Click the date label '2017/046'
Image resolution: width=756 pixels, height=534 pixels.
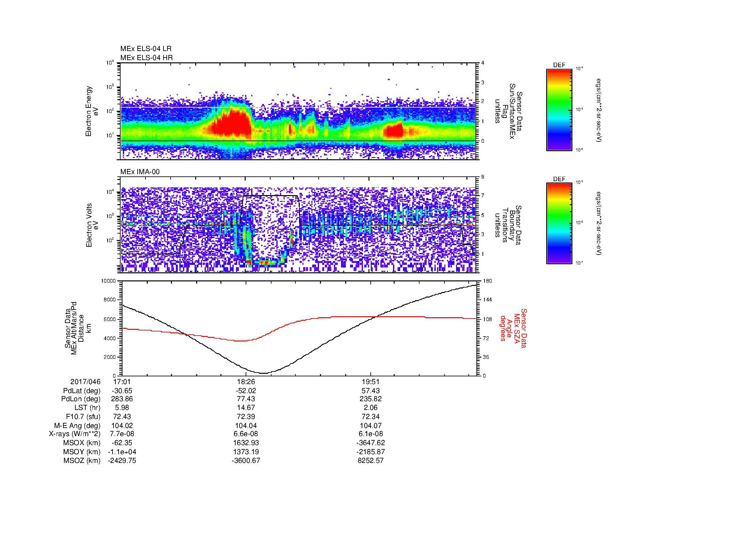point(85,382)
